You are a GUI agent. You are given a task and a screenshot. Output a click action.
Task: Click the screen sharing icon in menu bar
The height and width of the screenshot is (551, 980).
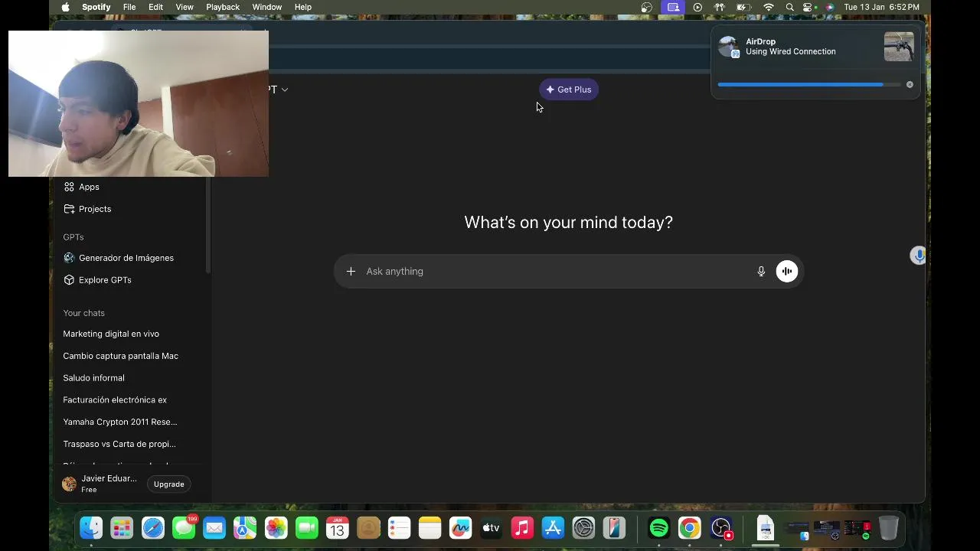(673, 7)
